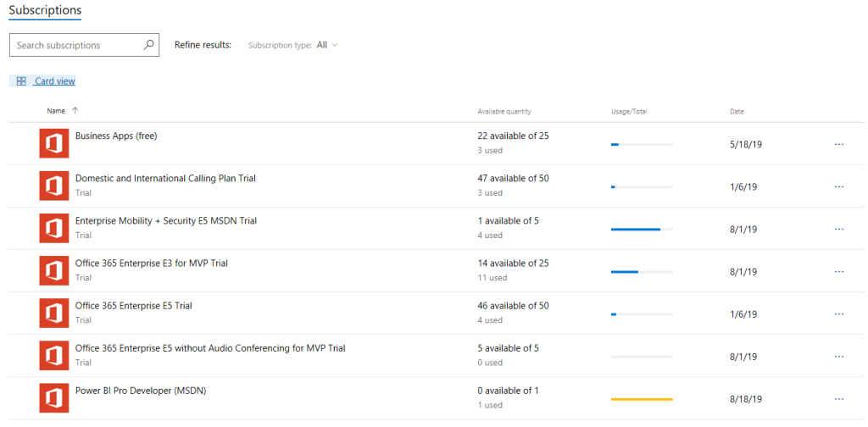Click the Name column sort arrow

[75, 111]
